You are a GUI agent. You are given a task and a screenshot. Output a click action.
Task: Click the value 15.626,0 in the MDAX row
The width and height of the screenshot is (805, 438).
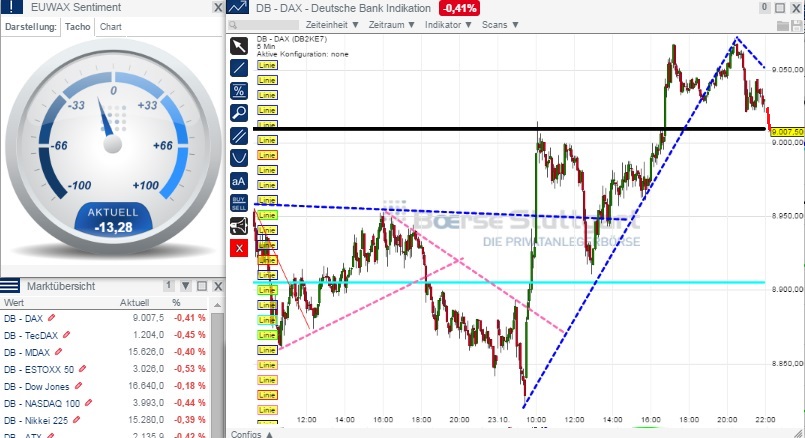146,352
